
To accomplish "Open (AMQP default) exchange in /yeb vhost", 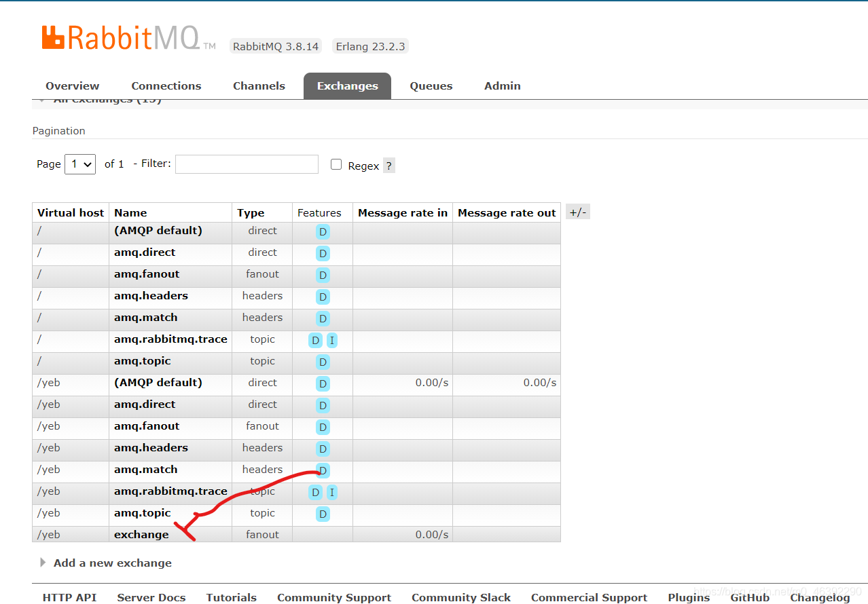I will coord(158,383).
